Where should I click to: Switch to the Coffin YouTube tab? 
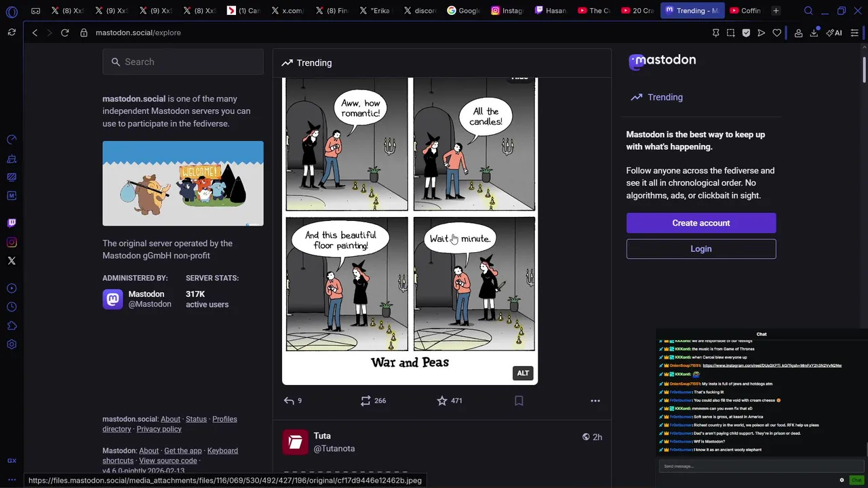pos(745,11)
